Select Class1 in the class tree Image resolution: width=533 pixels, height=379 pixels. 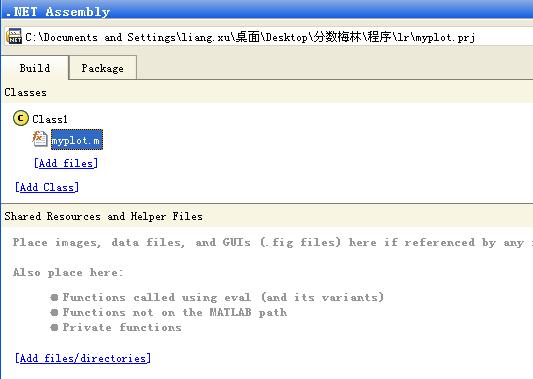(x=50, y=119)
